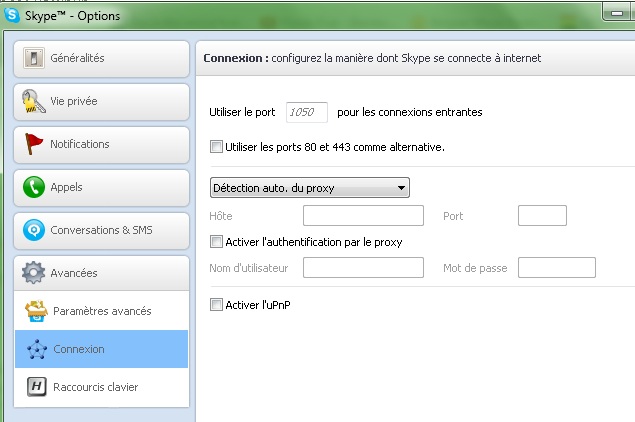Click the 'pour les connexions entrantes' label

[x=410, y=112]
